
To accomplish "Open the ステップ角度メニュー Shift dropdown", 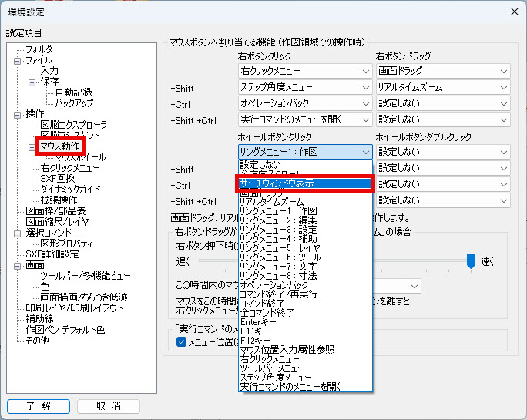I will pos(306,88).
